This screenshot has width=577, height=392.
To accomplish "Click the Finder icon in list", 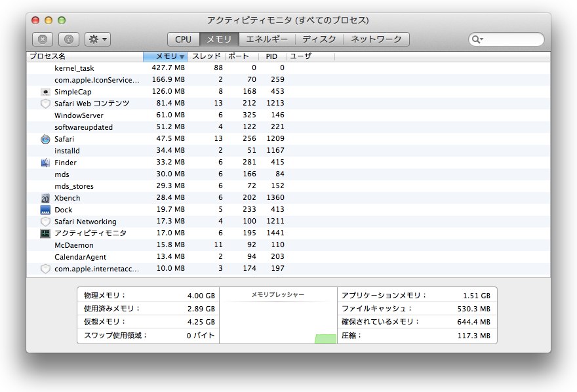I will pyautogui.click(x=45, y=163).
